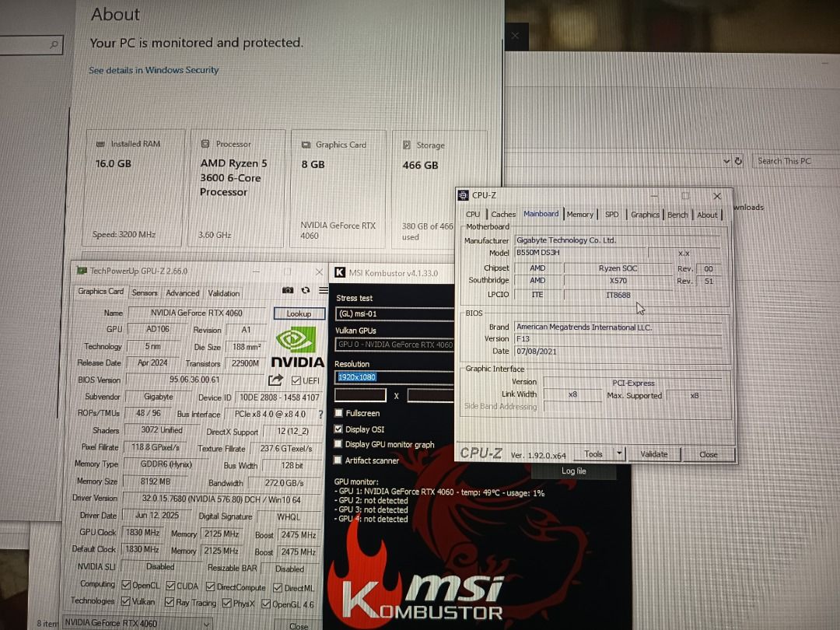840x630 pixels.
Task: Open the Advanced tab in GPU-Z
Action: pos(182,293)
